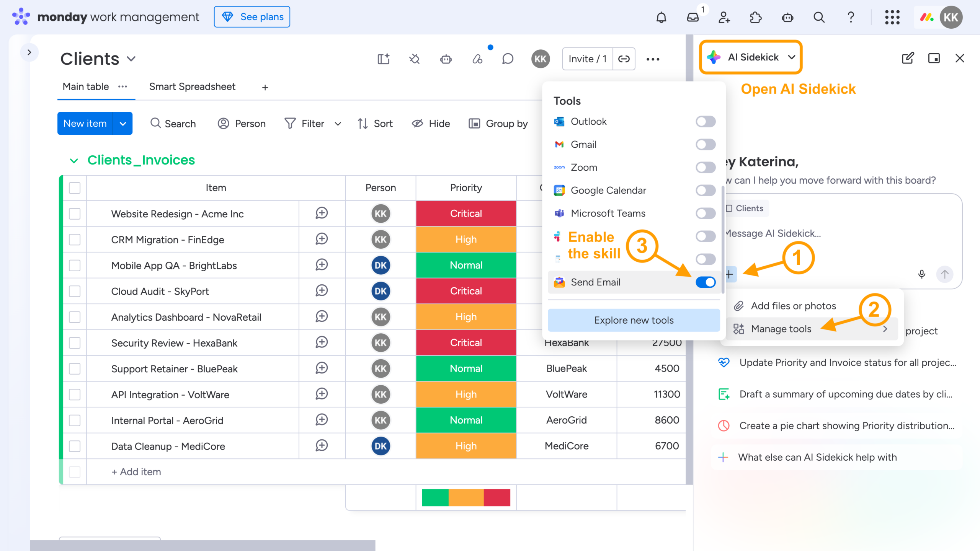Screen dimensions: 980x551
Task: Toggle the Microsoft Teams tool switch
Action: coord(706,214)
